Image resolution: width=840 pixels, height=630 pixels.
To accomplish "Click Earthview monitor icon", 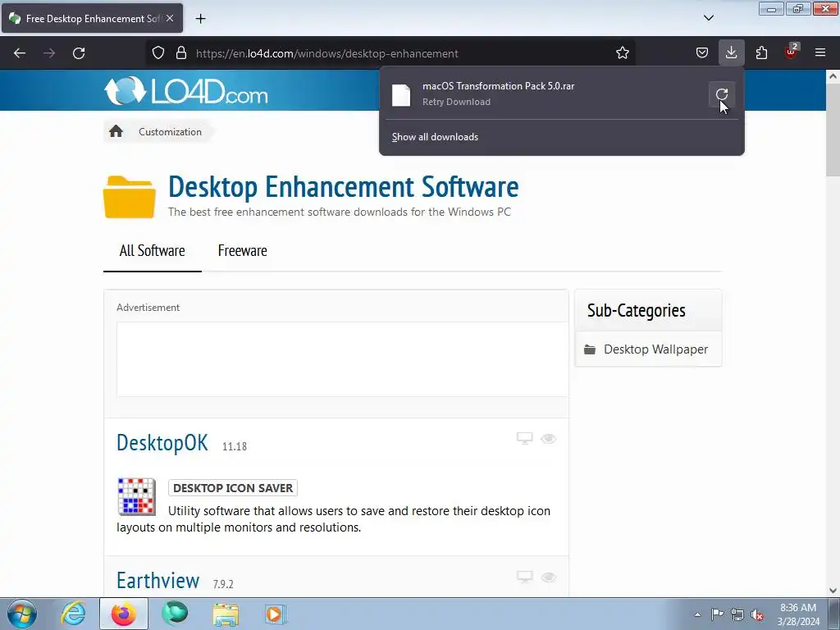I will [524, 577].
